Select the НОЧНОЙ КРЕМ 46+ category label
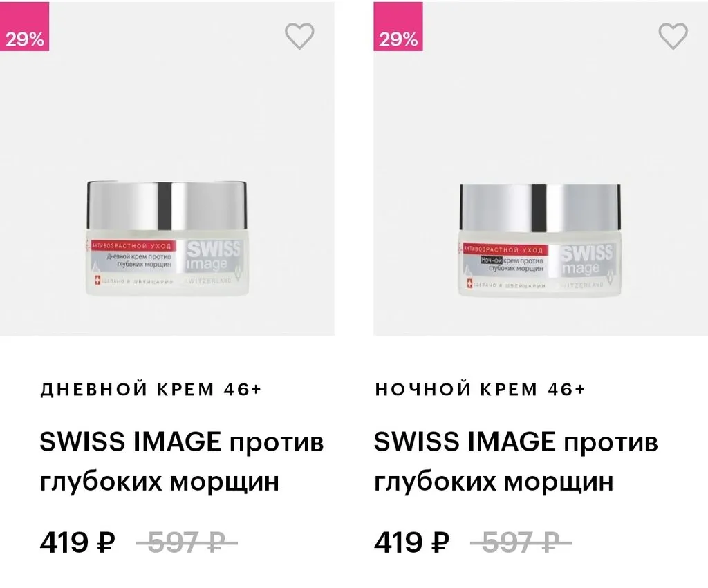 click(x=480, y=389)
